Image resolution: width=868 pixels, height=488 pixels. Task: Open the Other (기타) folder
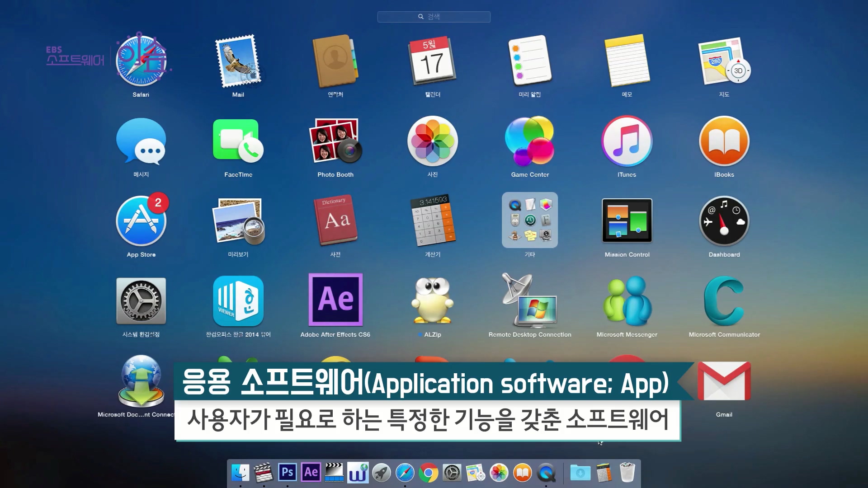coord(530,220)
